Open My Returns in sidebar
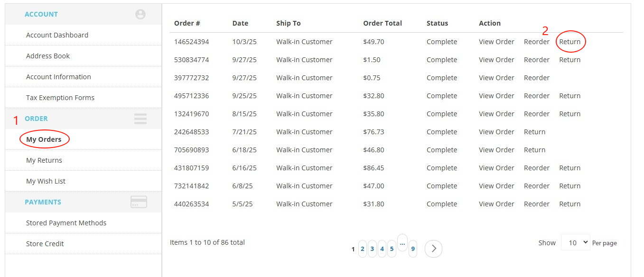The height and width of the screenshot is (277, 644). (44, 160)
